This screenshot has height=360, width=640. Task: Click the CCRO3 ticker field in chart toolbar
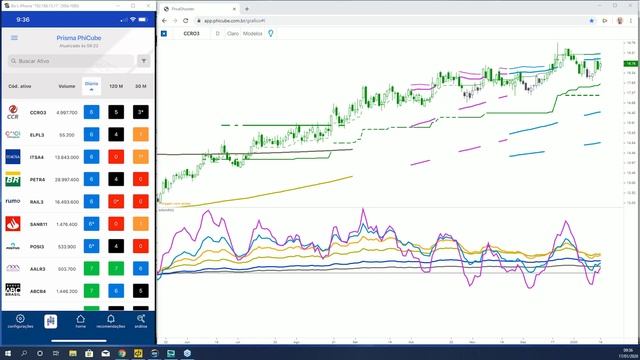click(x=191, y=33)
